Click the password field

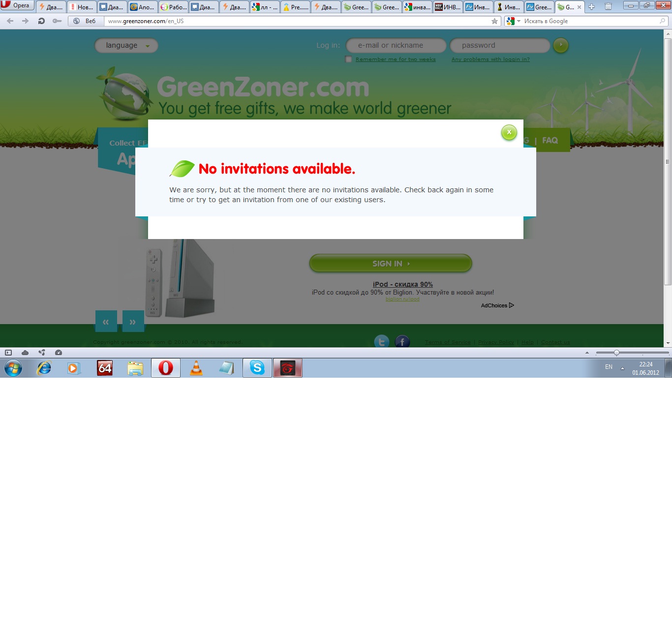(500, 45)
